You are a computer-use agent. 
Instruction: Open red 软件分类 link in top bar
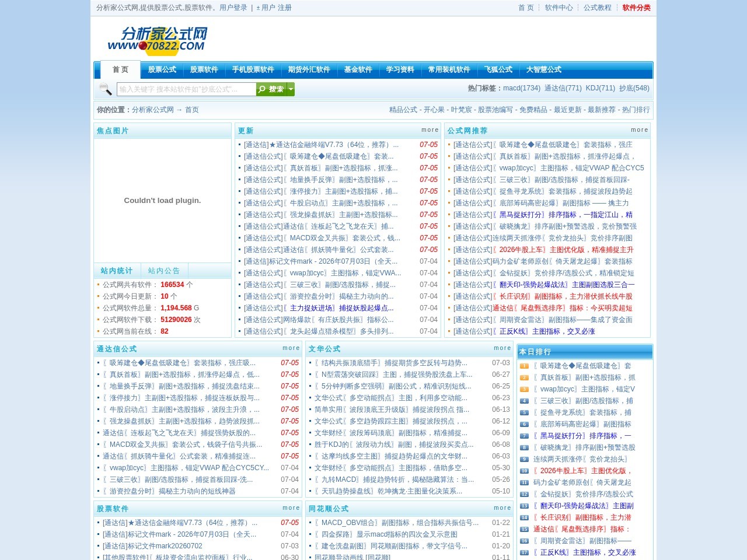pos(636,8)
